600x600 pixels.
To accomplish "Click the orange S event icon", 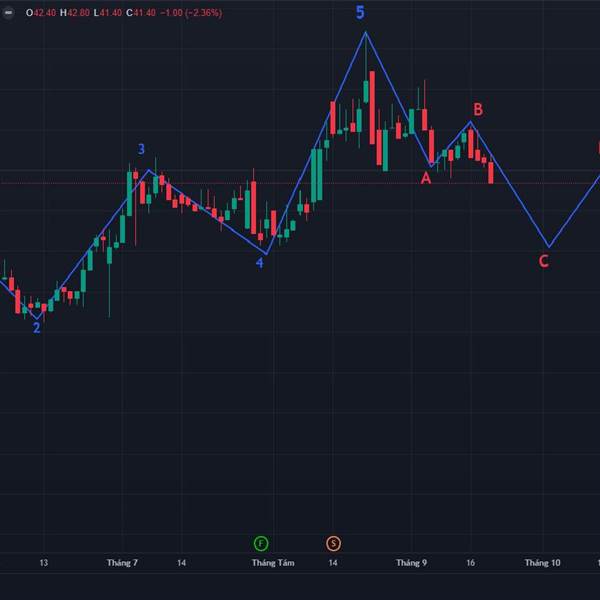I will point(333,543).
